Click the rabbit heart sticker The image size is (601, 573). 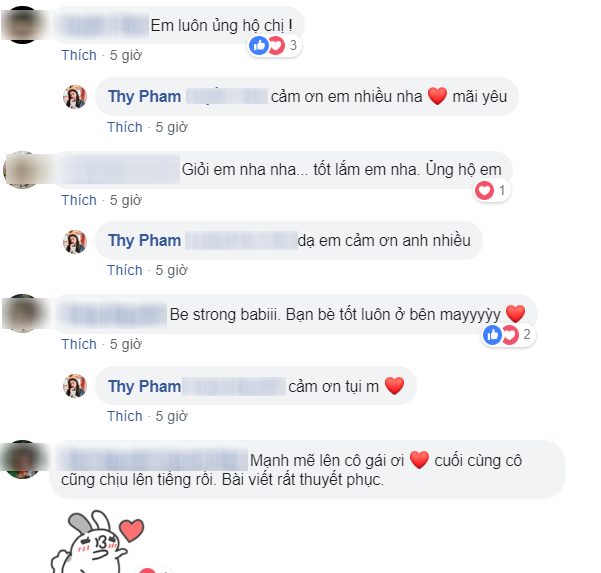coord(98,542)
